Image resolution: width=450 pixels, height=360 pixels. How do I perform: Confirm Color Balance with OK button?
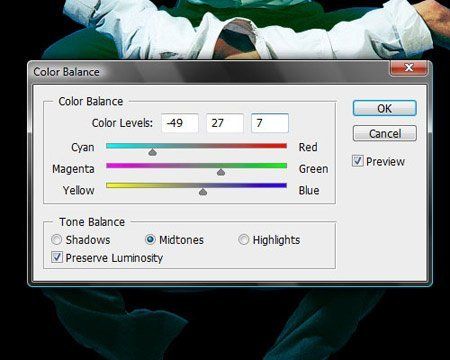click(384, 108)
